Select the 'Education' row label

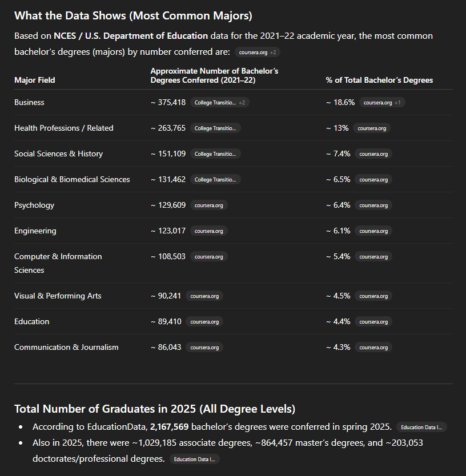click(31, 321)
